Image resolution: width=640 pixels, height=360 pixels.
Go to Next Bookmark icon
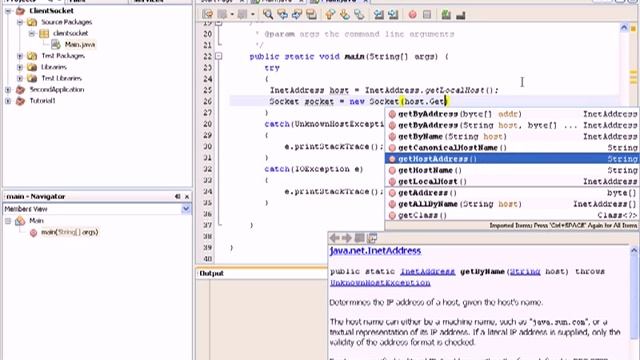(x=345, y=15)
